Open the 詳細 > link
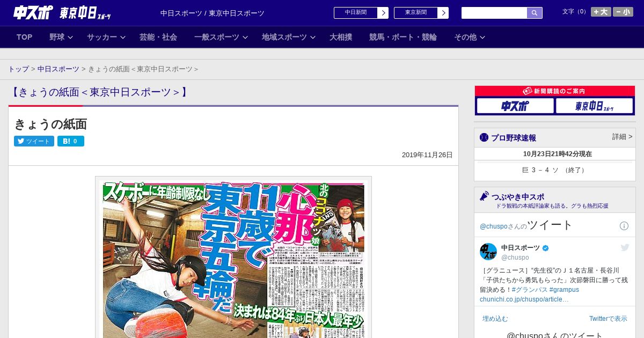The height and width of the screenshot is (338, 644). [x=622, y=137]
